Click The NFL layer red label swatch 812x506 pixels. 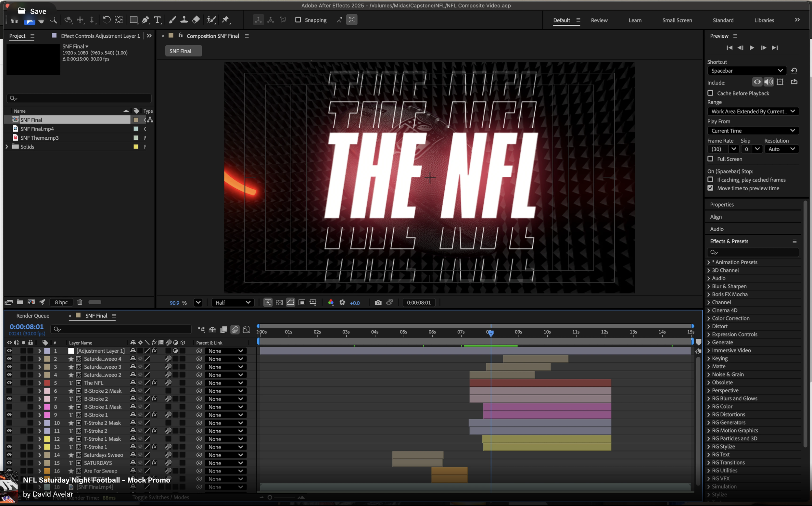(47, 383)
